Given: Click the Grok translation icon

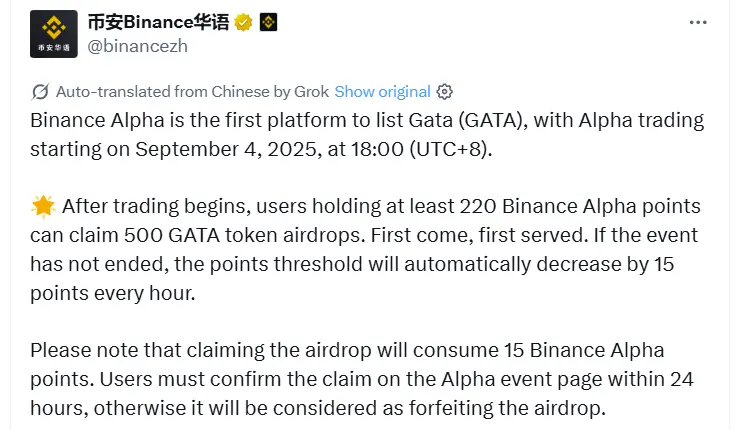Looking at the screenshot, I should (x=41, y=91).
